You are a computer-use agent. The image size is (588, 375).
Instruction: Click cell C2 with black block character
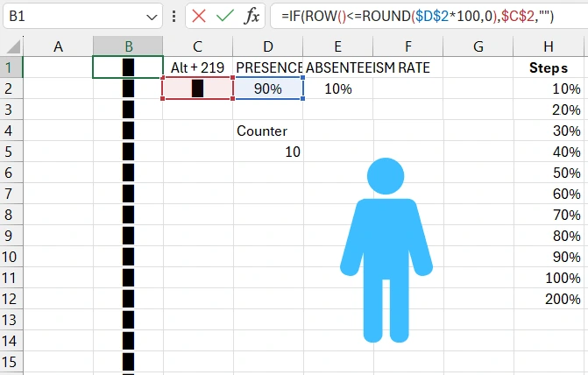(x=198, y=88)
